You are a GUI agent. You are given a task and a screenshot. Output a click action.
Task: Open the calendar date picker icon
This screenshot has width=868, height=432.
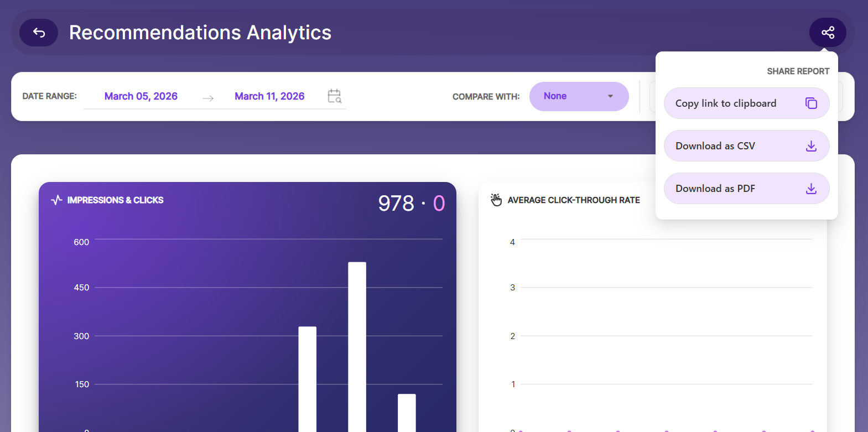click(334, 96)
